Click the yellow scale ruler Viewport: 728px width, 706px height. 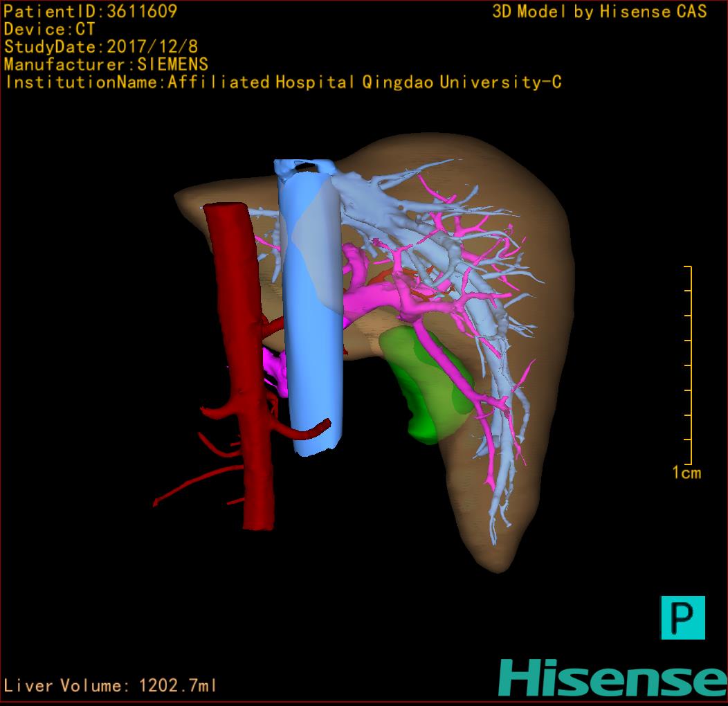(689, 365)
